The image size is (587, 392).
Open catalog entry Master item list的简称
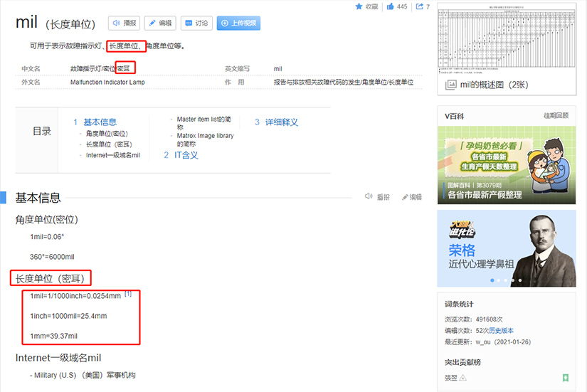point(204,123)
